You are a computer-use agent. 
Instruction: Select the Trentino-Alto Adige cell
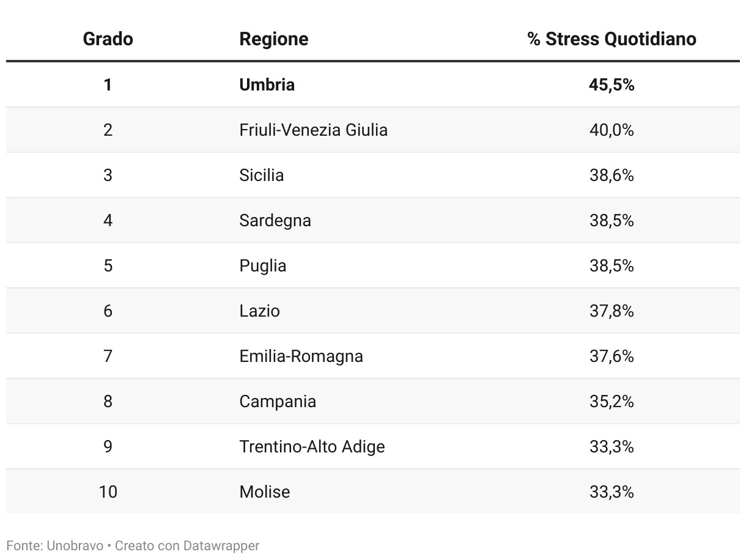click(312, 446)
